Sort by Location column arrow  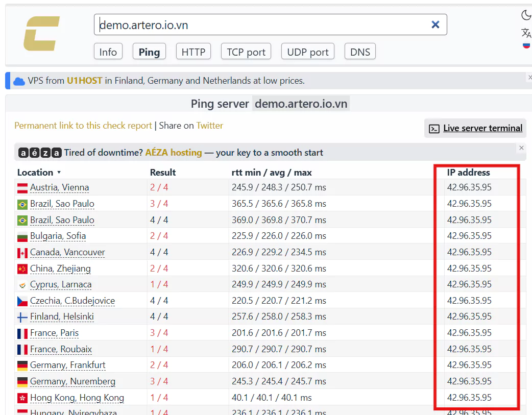coord(59,173)
